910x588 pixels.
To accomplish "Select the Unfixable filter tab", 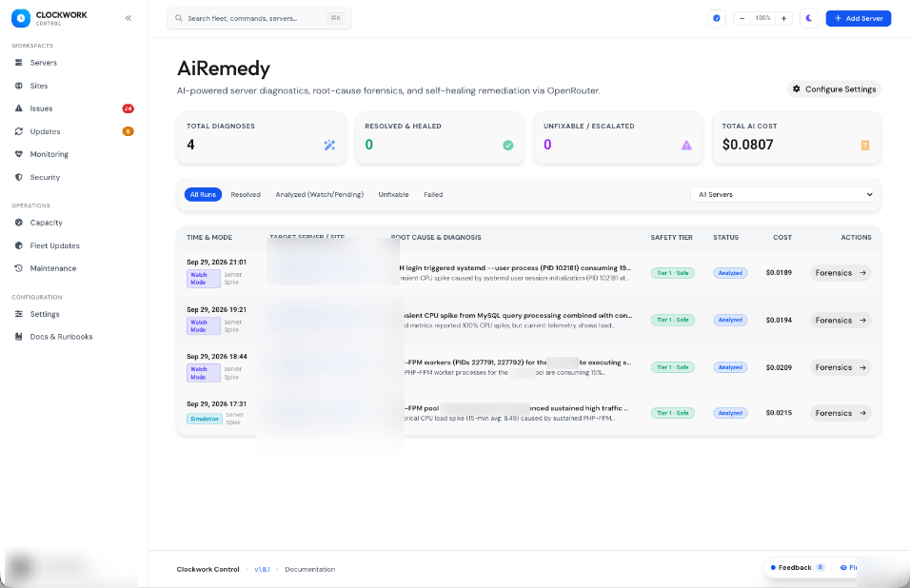I will [393, 194].
